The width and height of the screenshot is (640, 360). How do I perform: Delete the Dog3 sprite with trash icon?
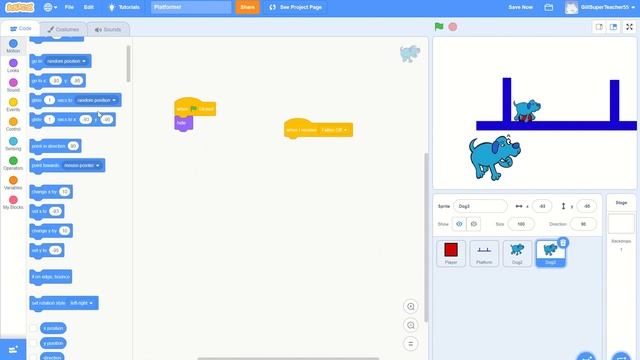563,242
